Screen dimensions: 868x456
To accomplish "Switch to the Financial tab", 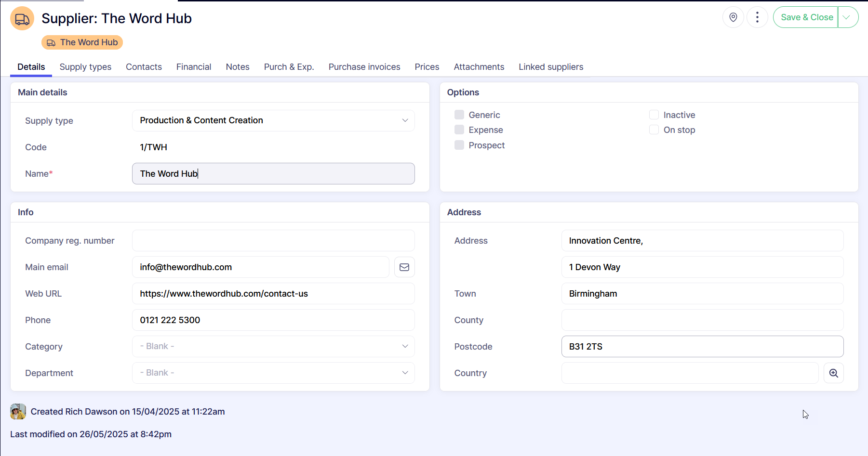I will [194, 67].
